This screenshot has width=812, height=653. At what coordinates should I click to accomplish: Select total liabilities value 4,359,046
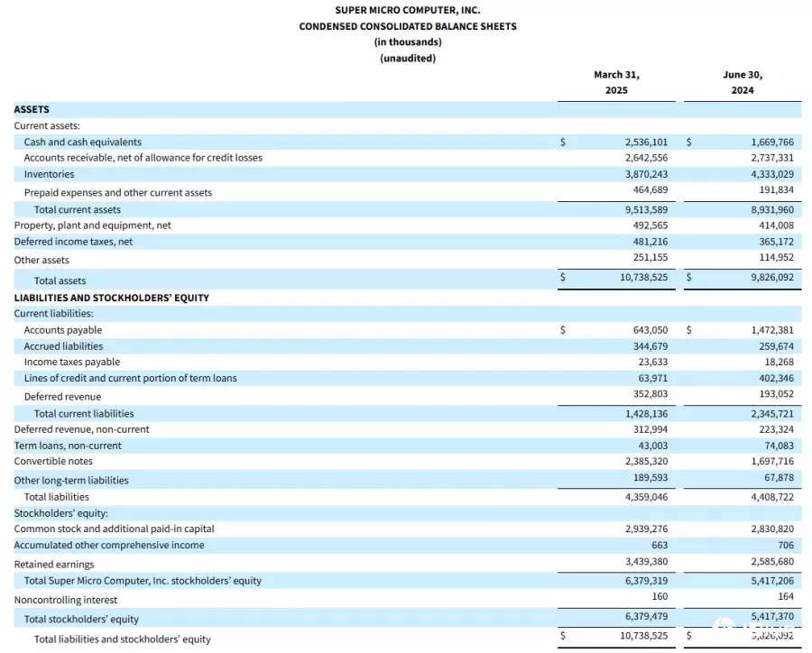(646, 497)
